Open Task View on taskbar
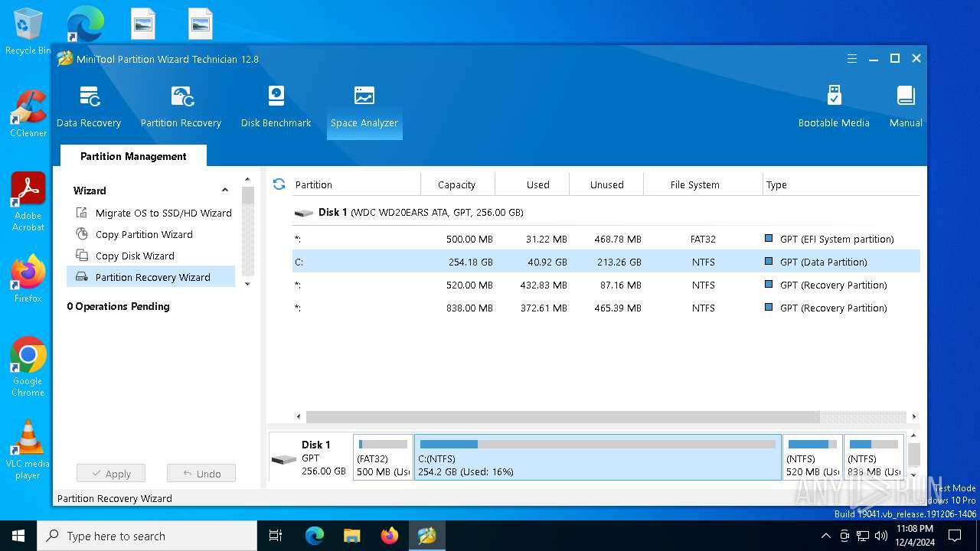This screenshot has width=980, height=551. click(x=276, y=536)
